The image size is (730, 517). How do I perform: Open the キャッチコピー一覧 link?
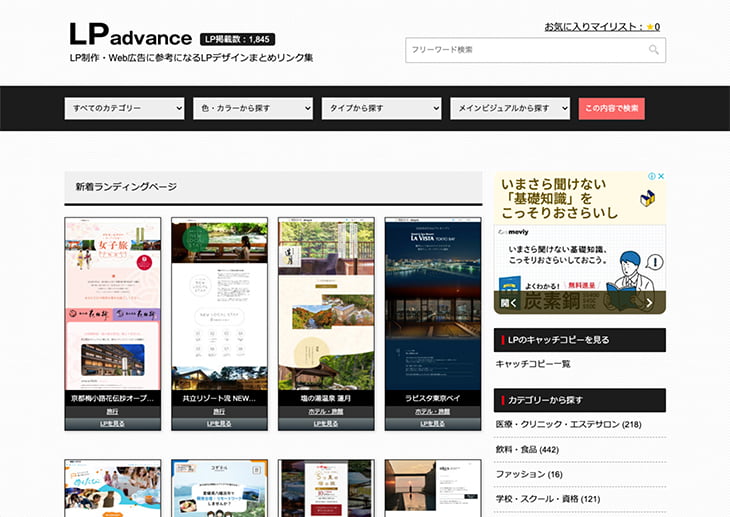[x=533, y=364]
